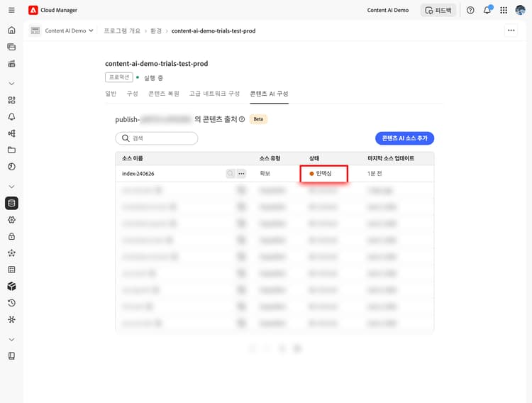The image size is (532, 403).
Task: Click Content AI Demo organization name in header
Action: tap(388, 10)
